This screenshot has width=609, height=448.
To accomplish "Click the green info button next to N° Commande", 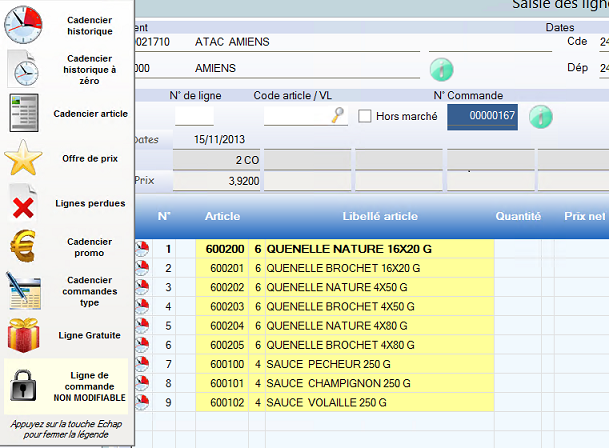I will point(540,116).
